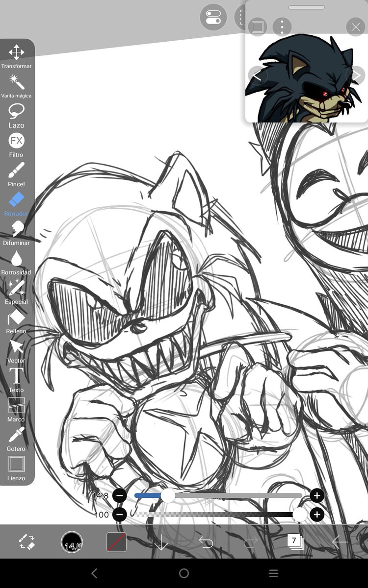368x588 pixels.
Task: Tap the reference window drag handle
Action: click(307, 7)
